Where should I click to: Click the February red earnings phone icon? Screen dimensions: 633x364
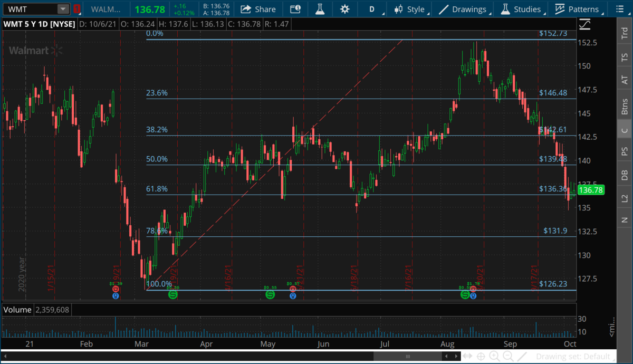pos(116,289)
